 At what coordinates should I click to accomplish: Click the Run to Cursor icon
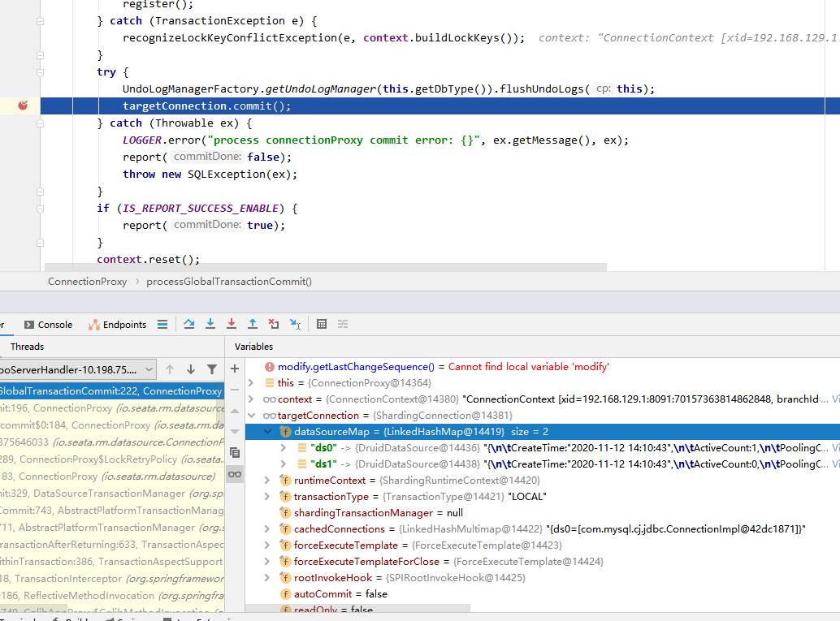(x=295, y=324)
